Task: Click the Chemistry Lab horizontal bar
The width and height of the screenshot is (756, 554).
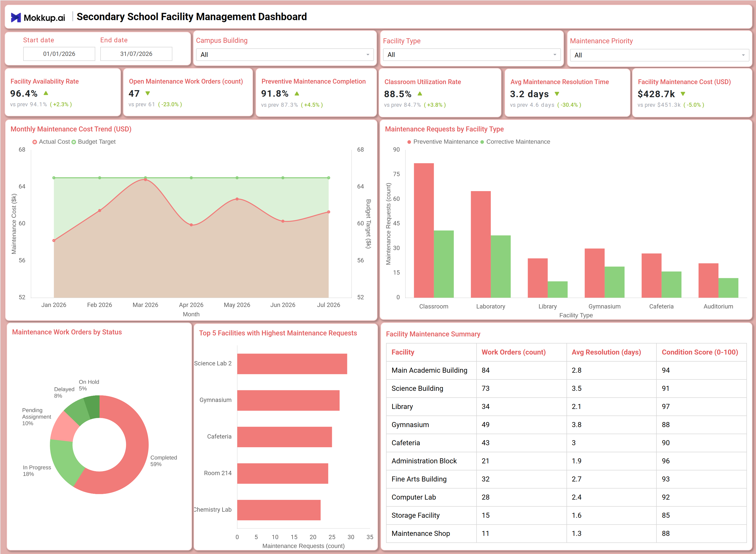Action: point(279,510)
